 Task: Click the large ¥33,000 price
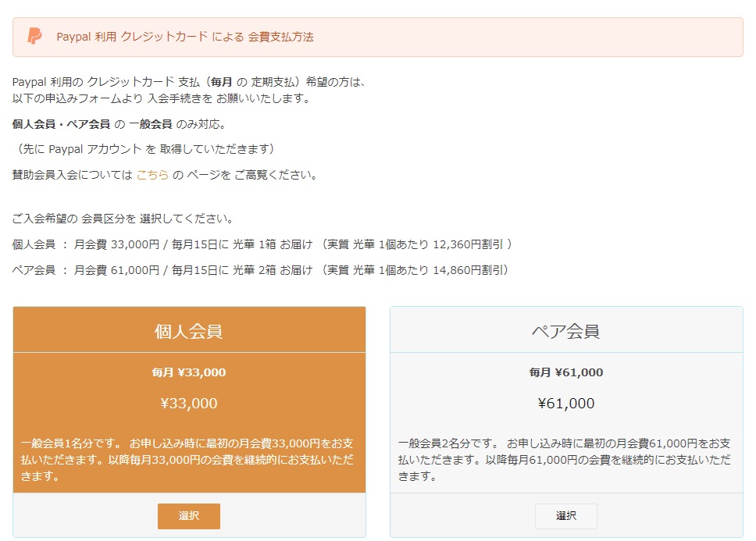189,404
